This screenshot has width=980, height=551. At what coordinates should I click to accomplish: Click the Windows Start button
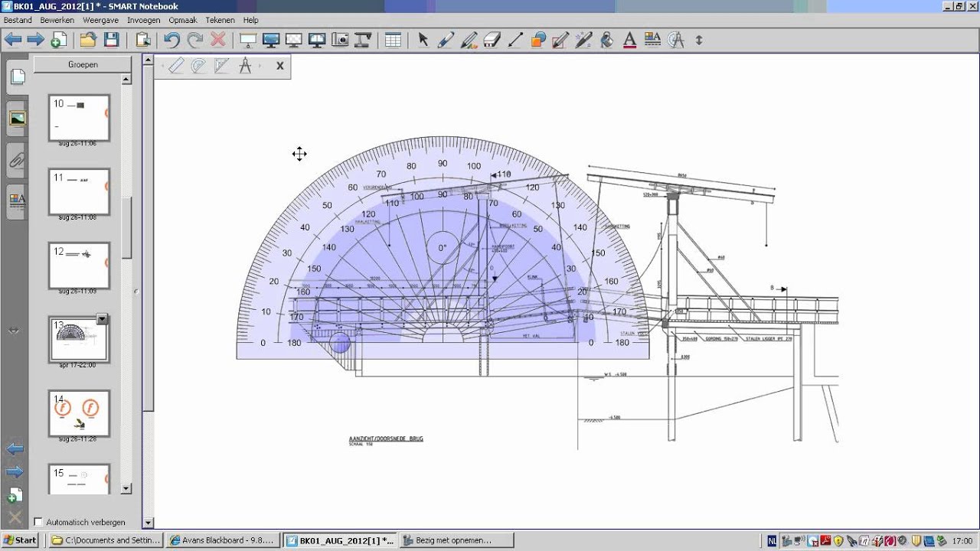coord(20,540)
